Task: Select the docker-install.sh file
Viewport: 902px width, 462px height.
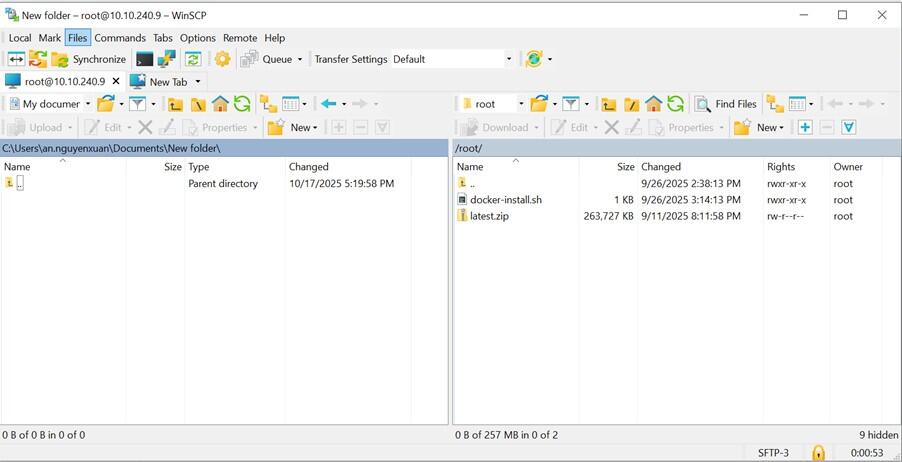Action: [499, 200]
